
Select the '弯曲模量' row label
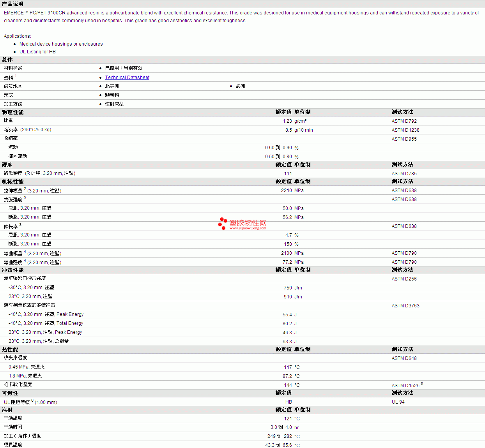pos(13,254)
